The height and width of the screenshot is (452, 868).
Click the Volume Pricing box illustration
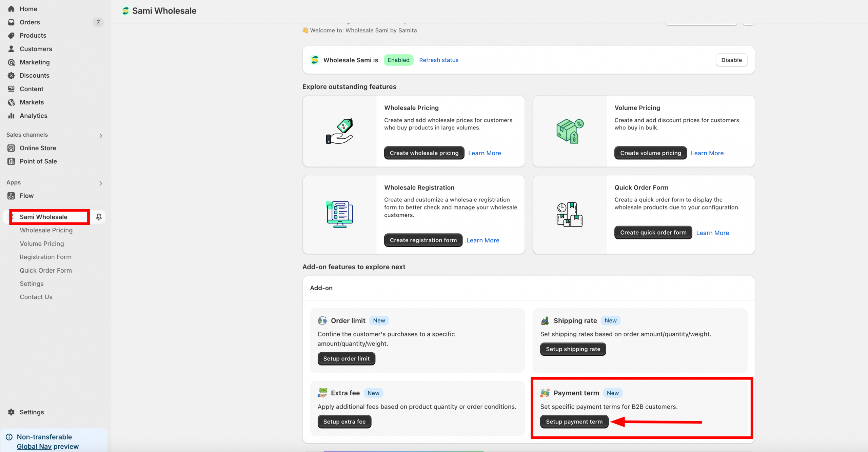pos(570,131)
